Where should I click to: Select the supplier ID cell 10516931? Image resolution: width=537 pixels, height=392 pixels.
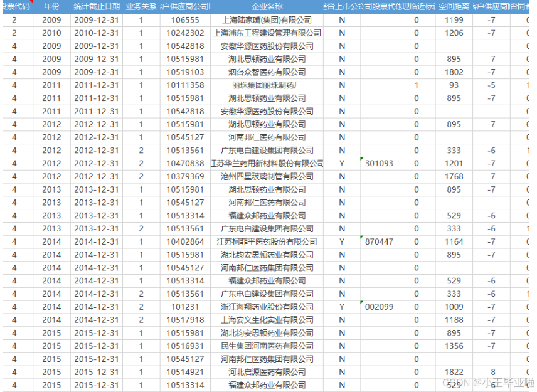[x=185, y=346]
